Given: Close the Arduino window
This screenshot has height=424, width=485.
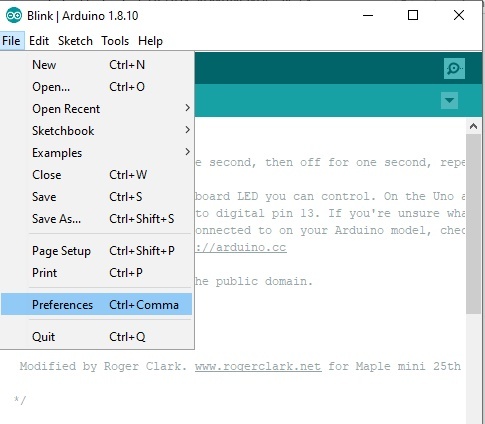Looking at the screenshot, I should (x=459, y=15).
